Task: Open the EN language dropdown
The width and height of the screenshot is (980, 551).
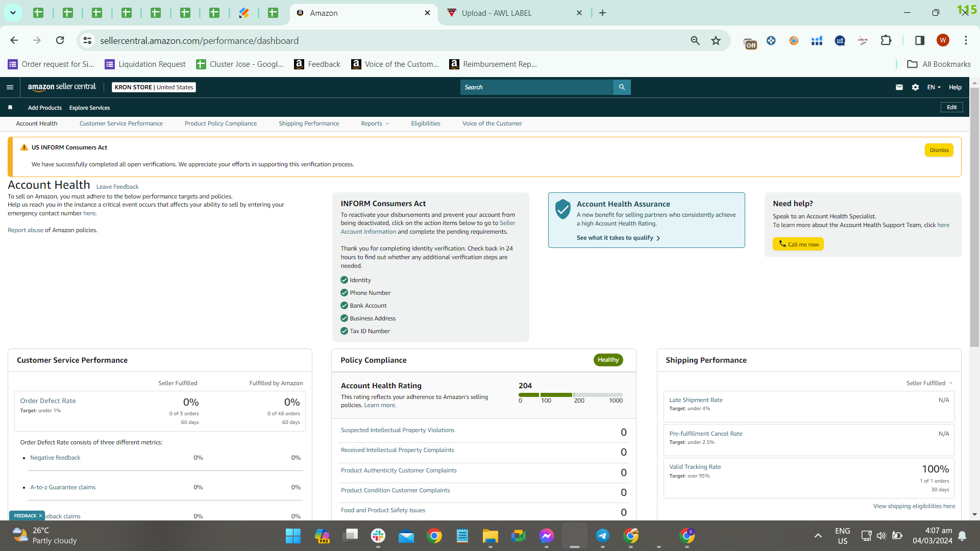Action: coord(934,87)
